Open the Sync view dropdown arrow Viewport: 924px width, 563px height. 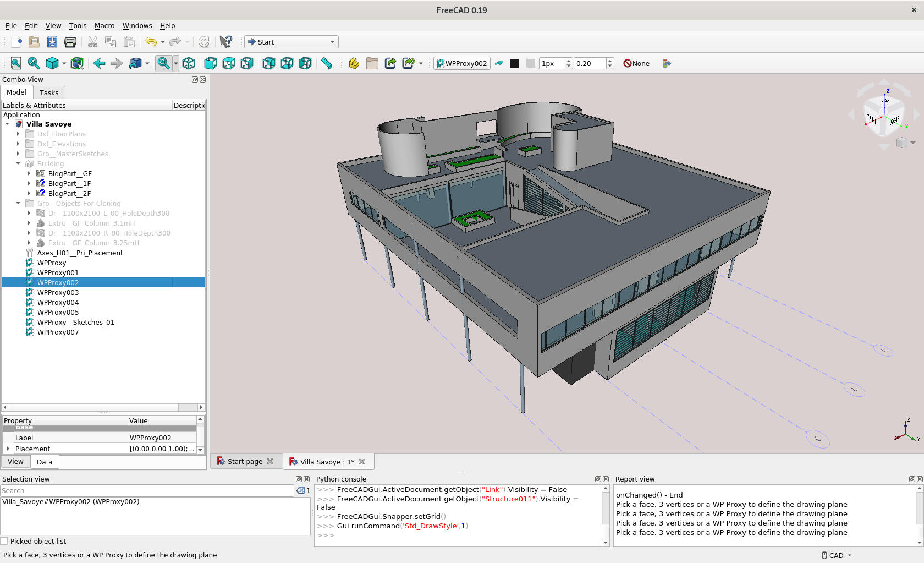pos(176,63)
